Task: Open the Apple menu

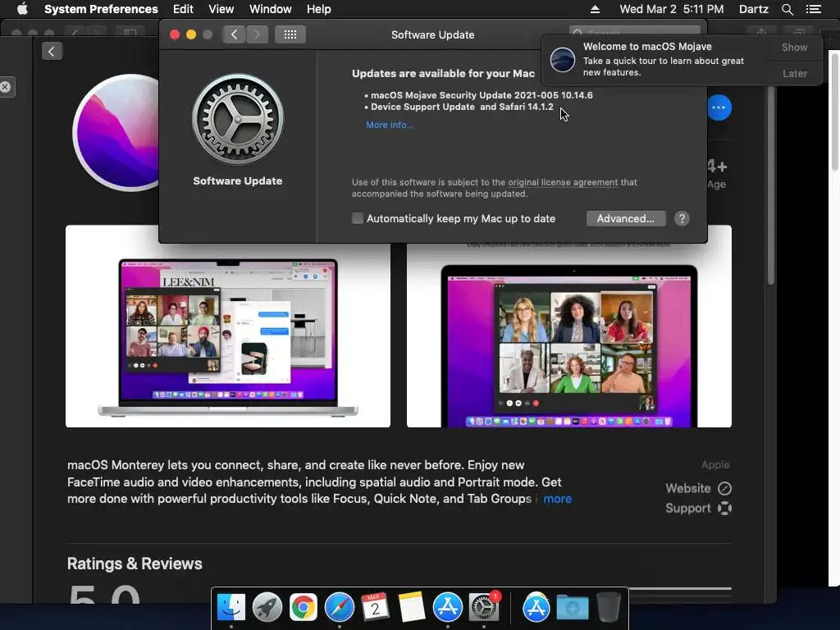Action: coord(22,9)
